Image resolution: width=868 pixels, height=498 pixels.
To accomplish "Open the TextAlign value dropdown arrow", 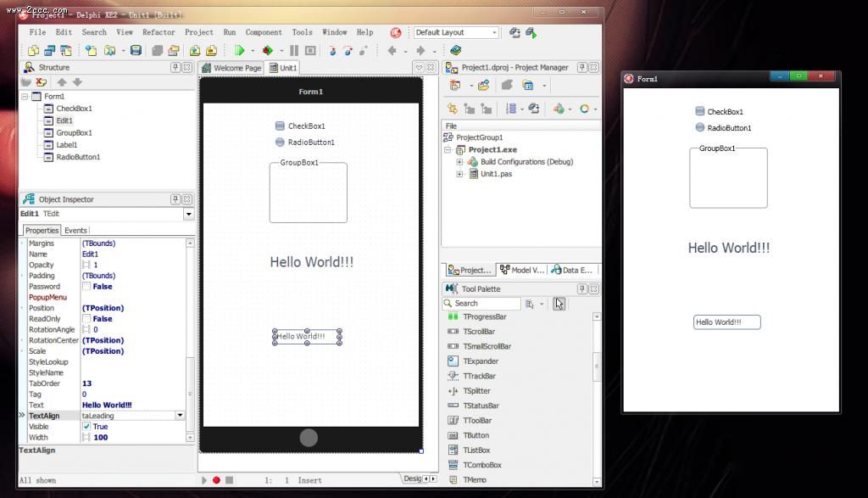I will pyautogui.click(x=180, y=416).
